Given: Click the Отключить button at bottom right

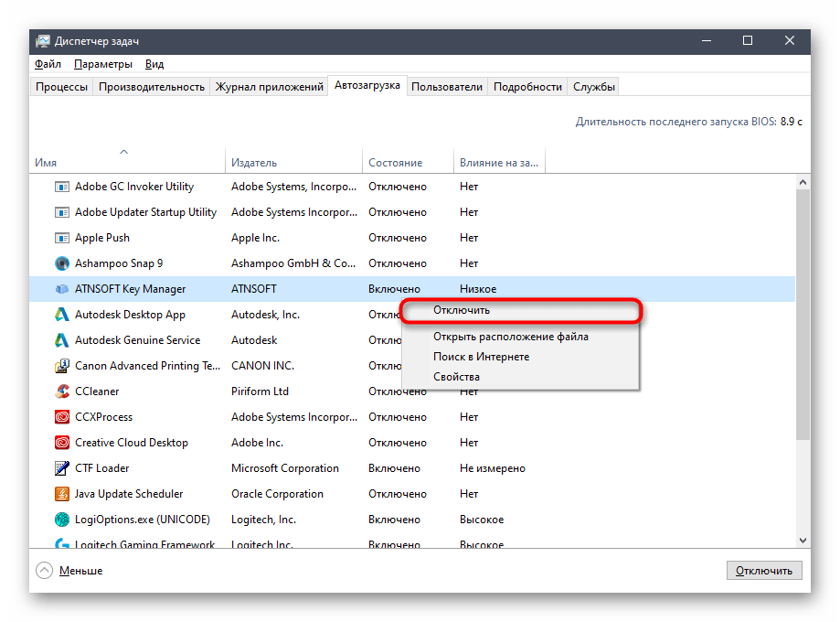Looking at the screenshot, I should pos(764,571).
